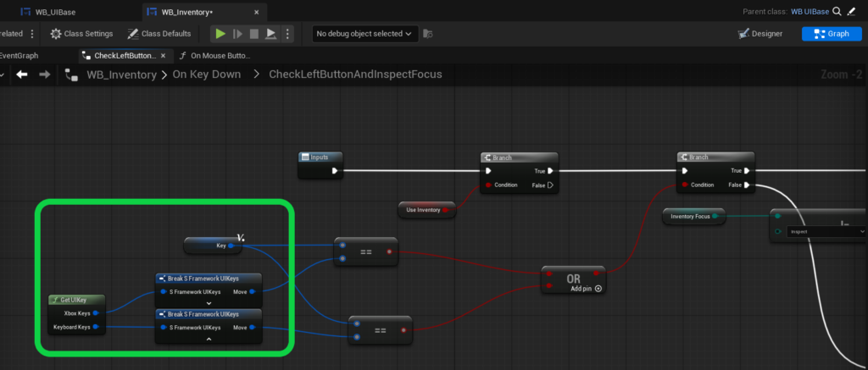Click the magnifier icon next to WB UIBase
Image resolution: width=868 pixels, height=370 pixels.
pos(837,11)
